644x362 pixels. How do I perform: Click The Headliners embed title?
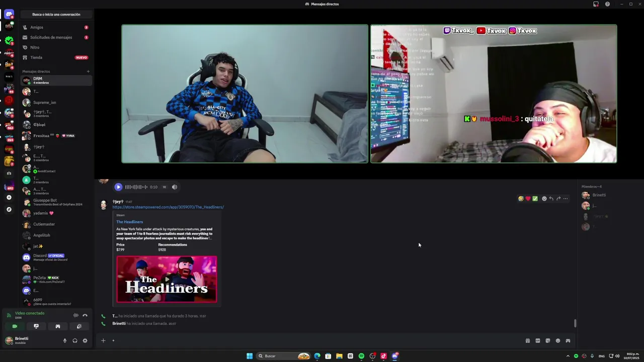[x=130, y=222]
